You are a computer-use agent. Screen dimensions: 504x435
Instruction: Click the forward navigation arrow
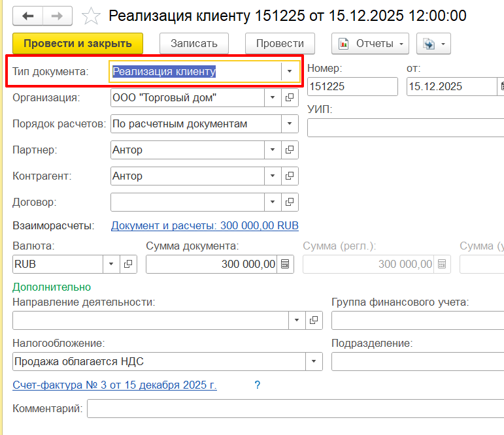click(x=58, y=16)
